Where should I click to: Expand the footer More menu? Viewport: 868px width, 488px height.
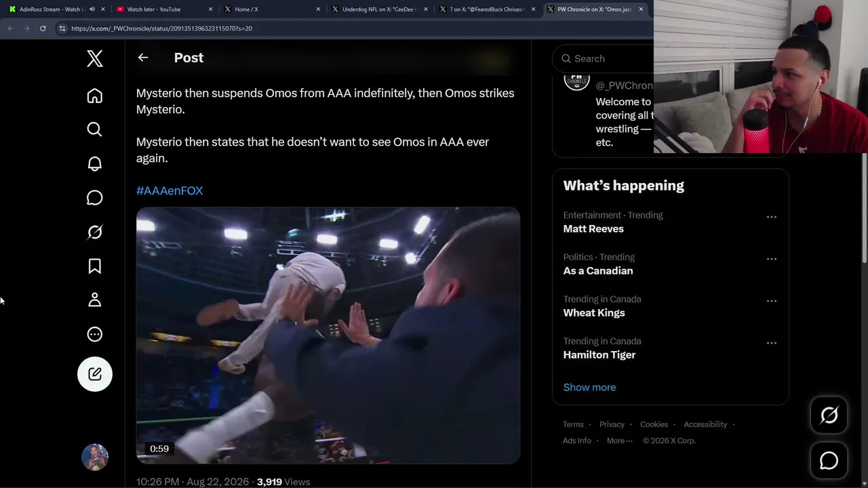(x=620, y=441)
